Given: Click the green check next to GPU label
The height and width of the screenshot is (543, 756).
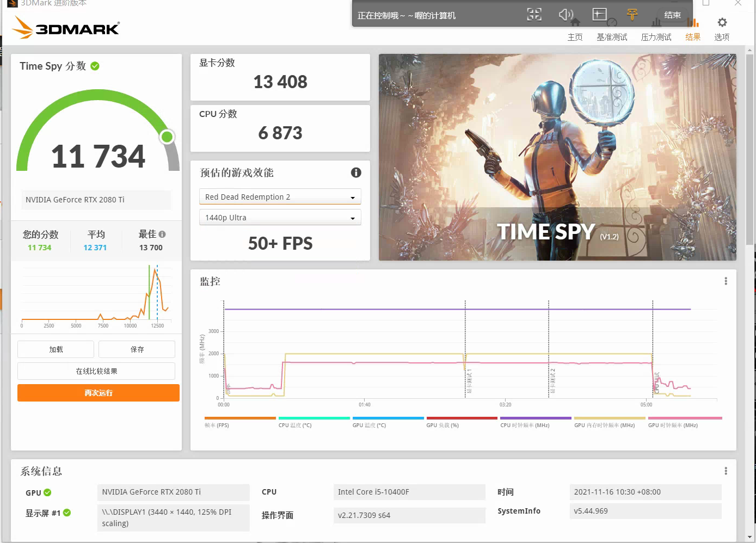Looking at the screenshot, I should click(47, 492).
